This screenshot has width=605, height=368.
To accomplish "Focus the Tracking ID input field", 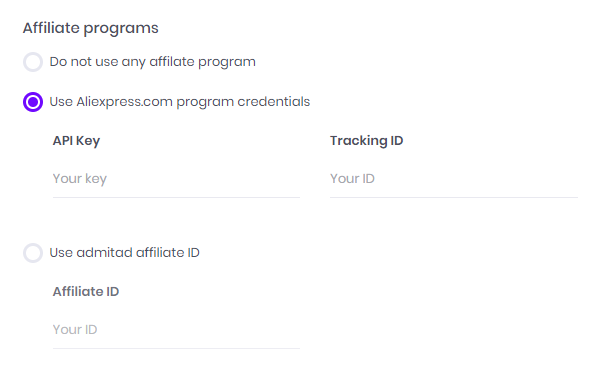I will (454, 179).
